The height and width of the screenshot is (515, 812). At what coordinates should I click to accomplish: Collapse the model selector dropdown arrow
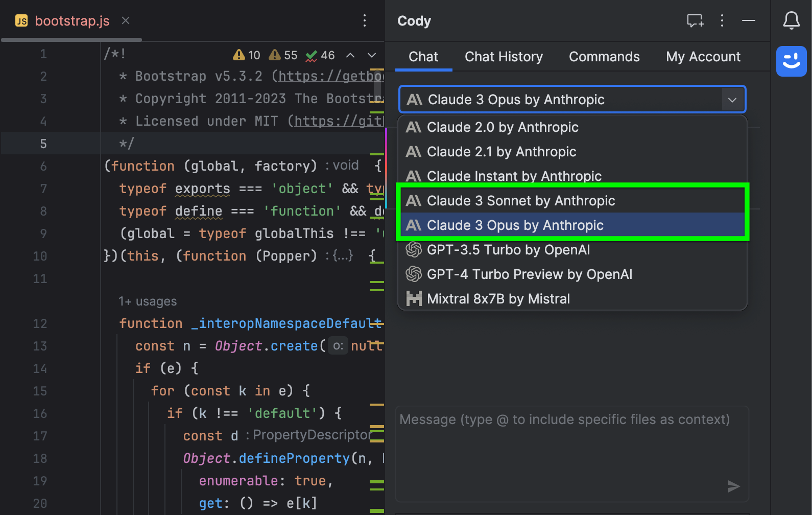pyautogui.click(x=732, y=100)
